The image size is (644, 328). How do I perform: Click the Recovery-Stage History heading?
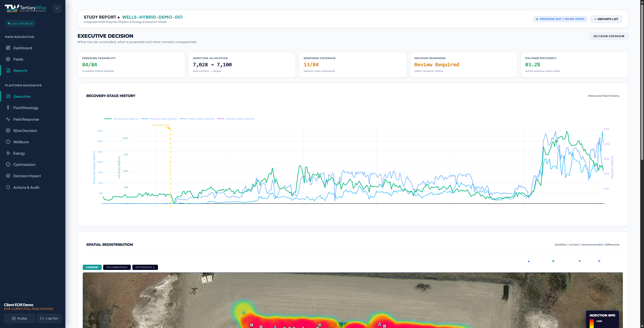pyautogui.click(x=111, y=96)
